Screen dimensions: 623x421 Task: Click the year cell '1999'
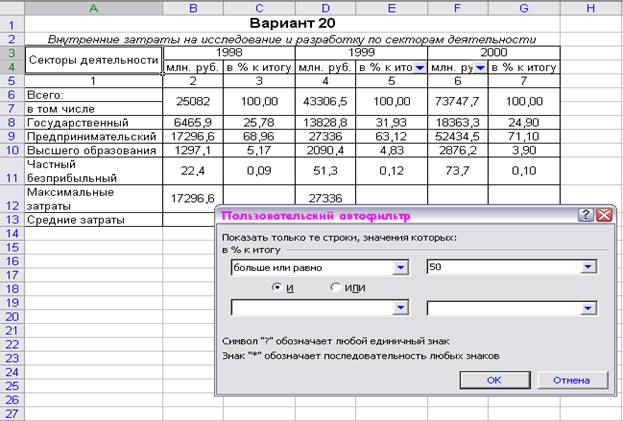click(x=361, y=52)
